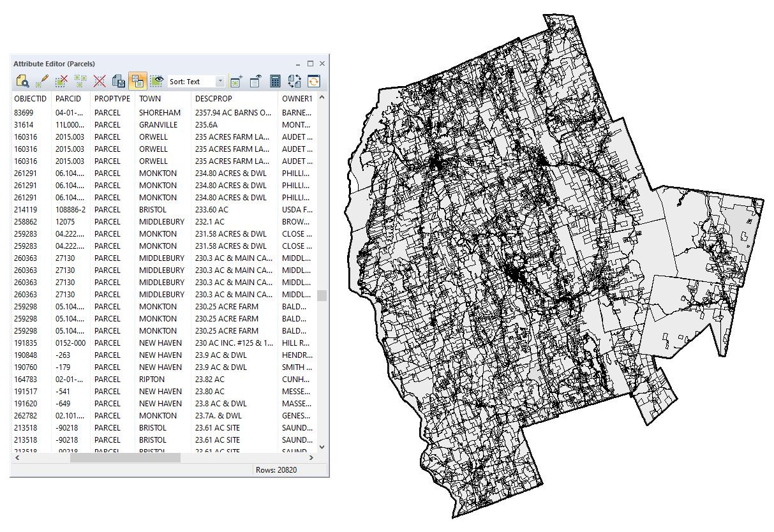The image size is (774, 532).
Task: Click the 'MONT...' owner cell
Action: [297, 125]
